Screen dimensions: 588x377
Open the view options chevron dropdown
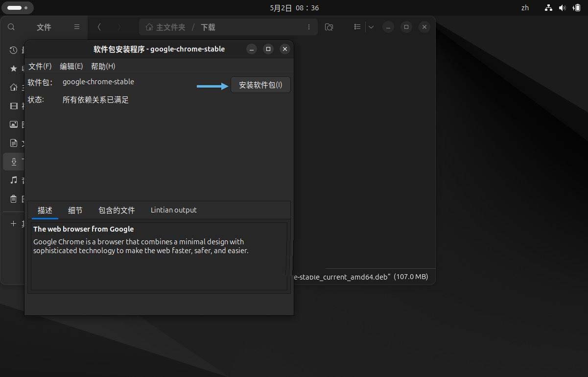click(x=371, y=27)
